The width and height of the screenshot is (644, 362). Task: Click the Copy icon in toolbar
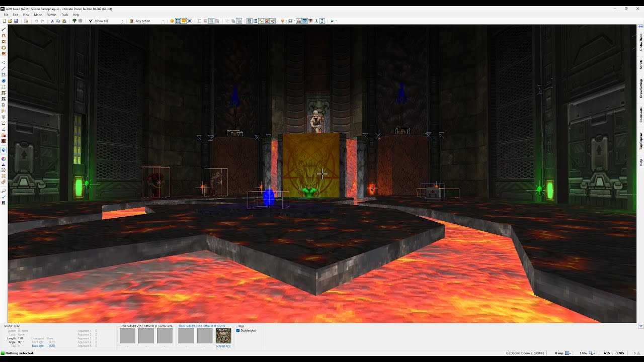point(58,21)
